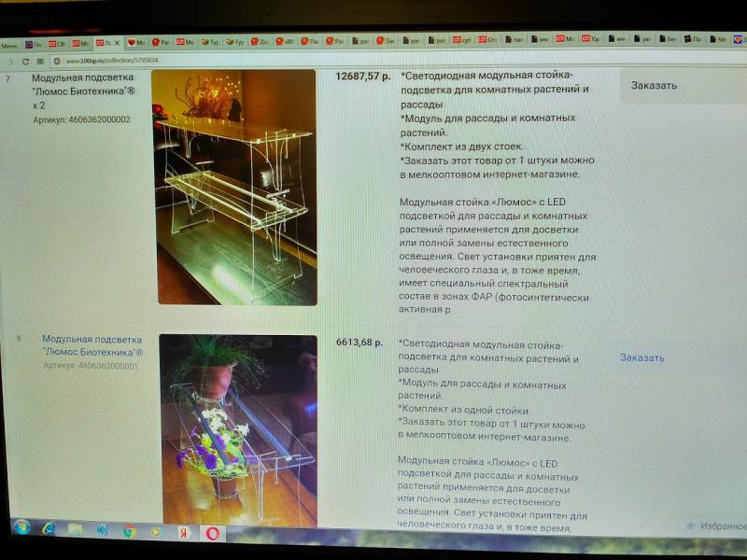747x560 pixels.
Task: Open Windows Media Player from taskbar
Action: tap(157, 531)
